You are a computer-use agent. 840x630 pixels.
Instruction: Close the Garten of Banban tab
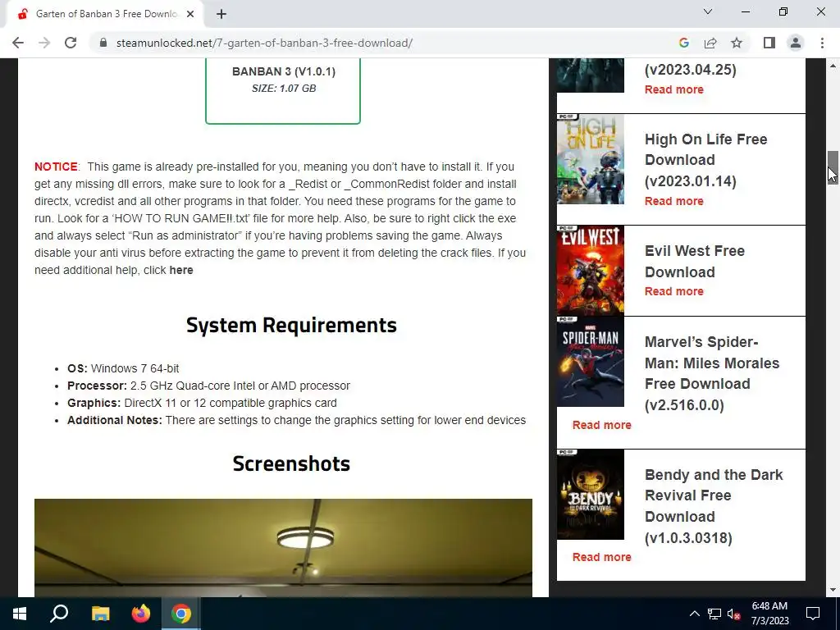coord(190,14)
